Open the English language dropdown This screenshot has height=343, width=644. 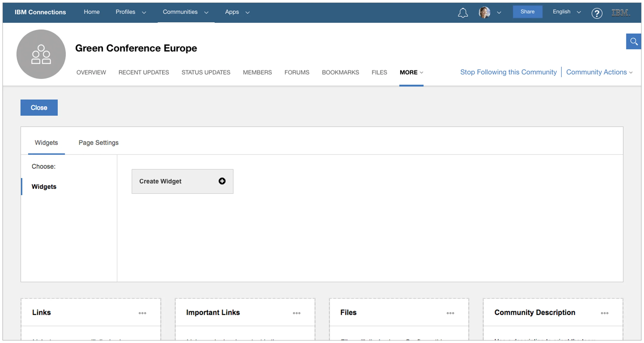566,12
